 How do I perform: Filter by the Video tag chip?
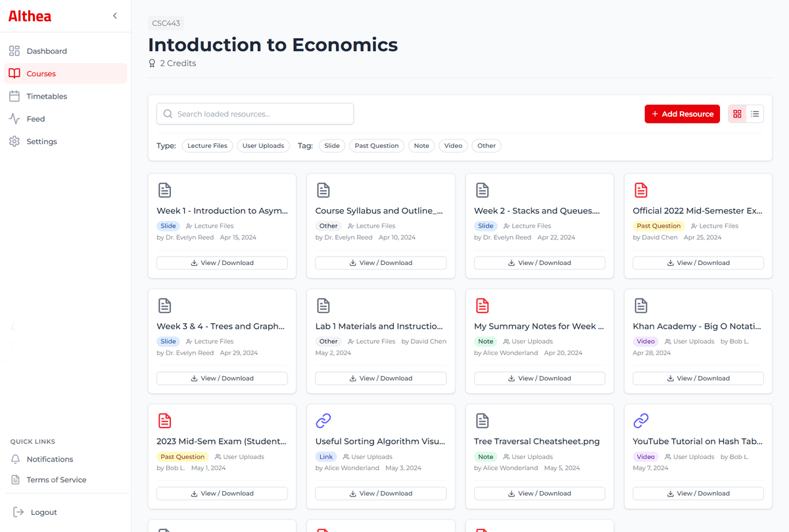point(453,146)
